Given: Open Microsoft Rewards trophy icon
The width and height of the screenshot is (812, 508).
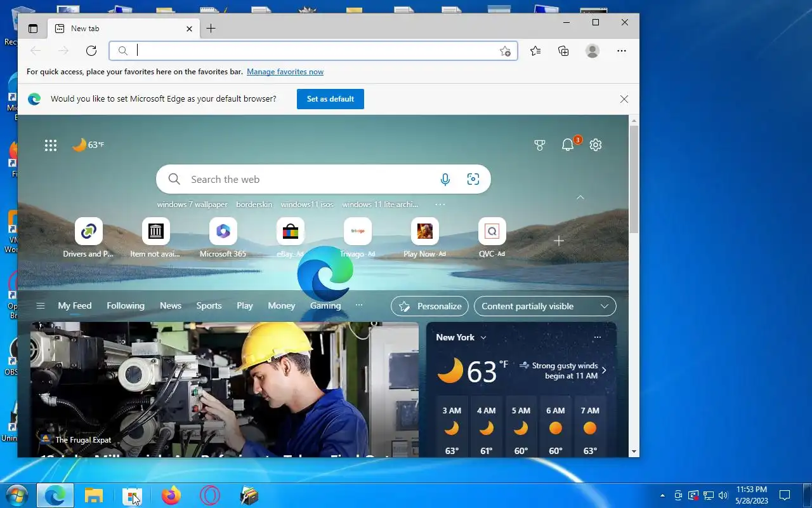Looking at the screenshot, I should pos(540,145).
